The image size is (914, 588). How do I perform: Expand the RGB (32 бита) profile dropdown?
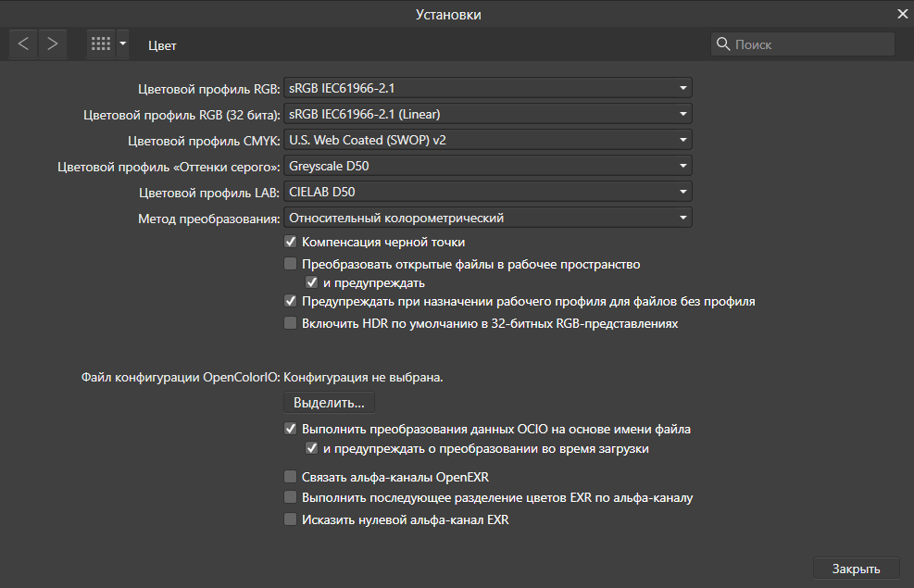point(488,114)
